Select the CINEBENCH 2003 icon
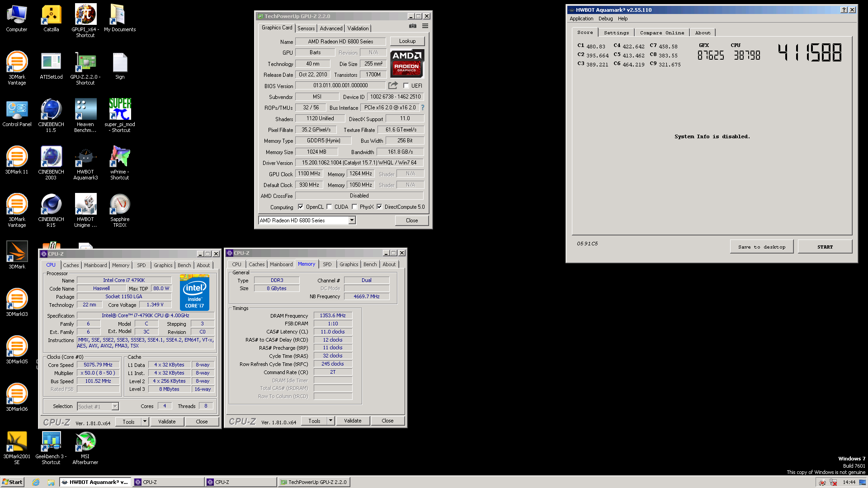The image size is (868, 488). pyautogui.click(x=51, y=163)
